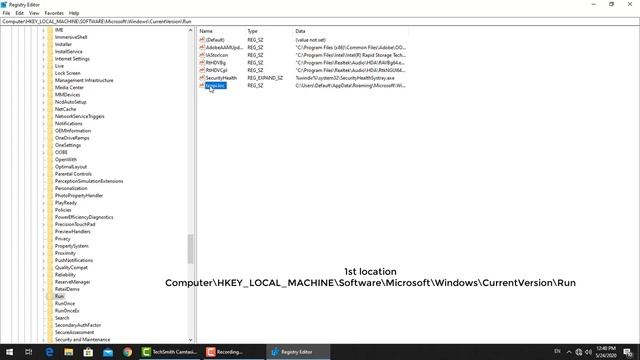Open the Windows Start menu
This screenshot has height=360, width=640.
(9, 352)
